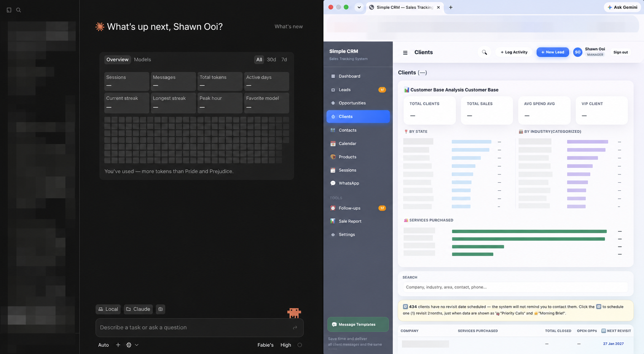
Task: Click the Follow-ups alarm icon
Action: pos(333,208)
